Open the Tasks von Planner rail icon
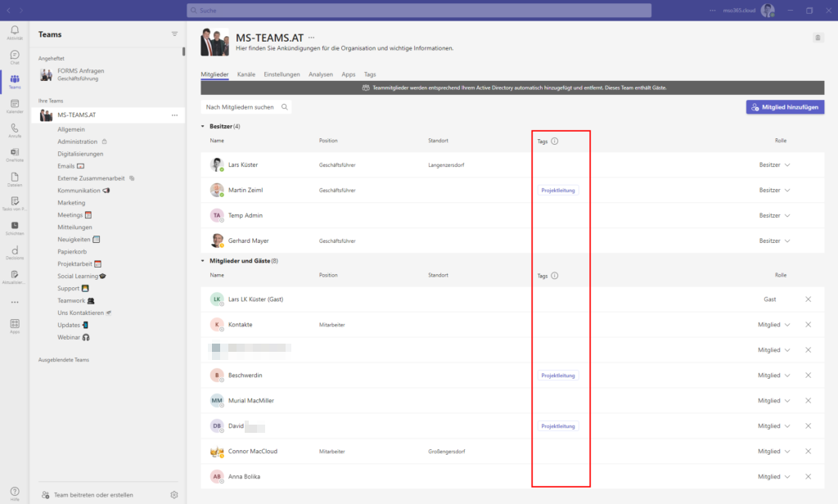Image resolution: width=838 pixels, height=504 pixels. (15, 204)
